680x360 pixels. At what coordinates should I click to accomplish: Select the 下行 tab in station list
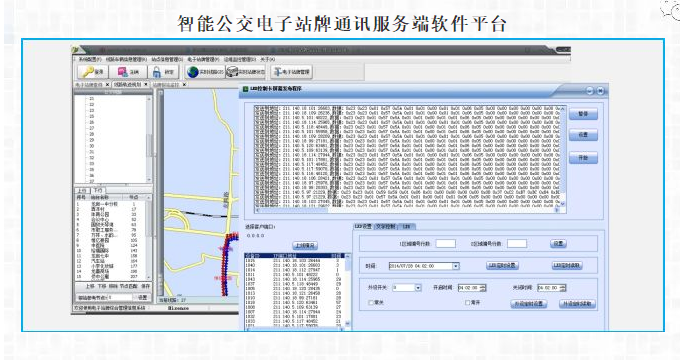click(98, 190)
